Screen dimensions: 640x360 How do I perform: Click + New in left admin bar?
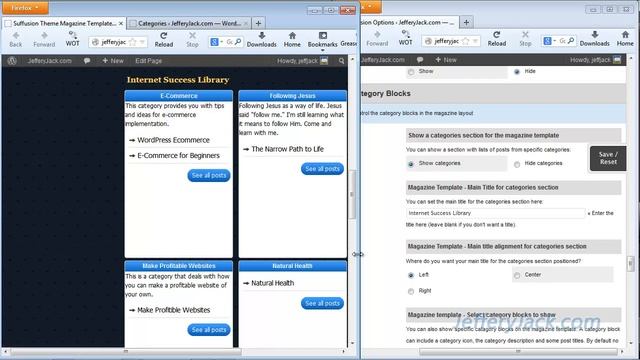click(113, 61)
